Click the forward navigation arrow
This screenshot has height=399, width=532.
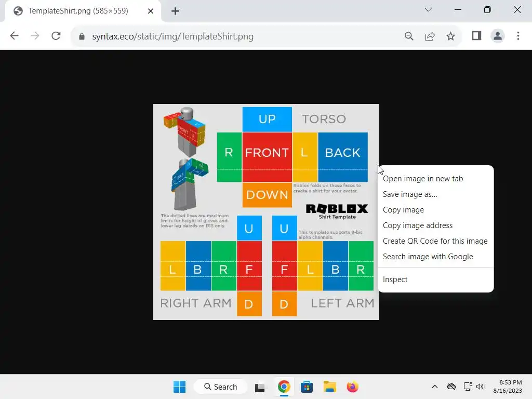(35, 36)
